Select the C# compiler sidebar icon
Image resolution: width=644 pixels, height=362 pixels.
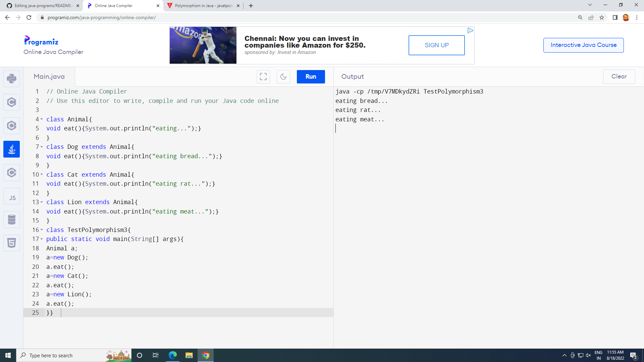tap(11, 173)
